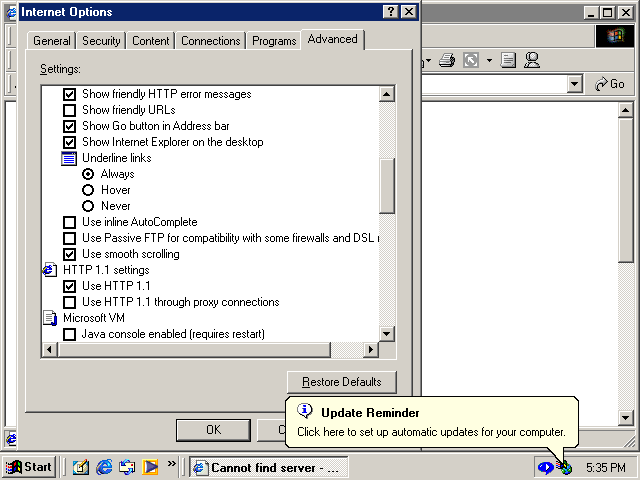Viewport: 640px width, 480px height.
Task: Enable HTTP 1.1 through proxy connections
Action: point(69,302)
